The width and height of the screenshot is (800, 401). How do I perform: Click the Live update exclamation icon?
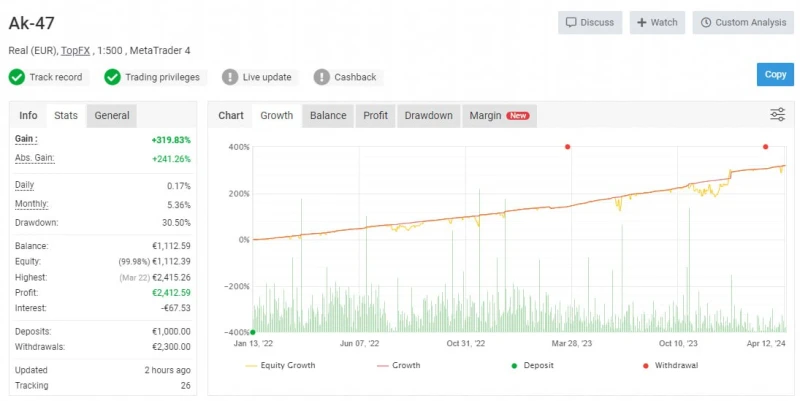pyautogui.click(x=230, y=77)
